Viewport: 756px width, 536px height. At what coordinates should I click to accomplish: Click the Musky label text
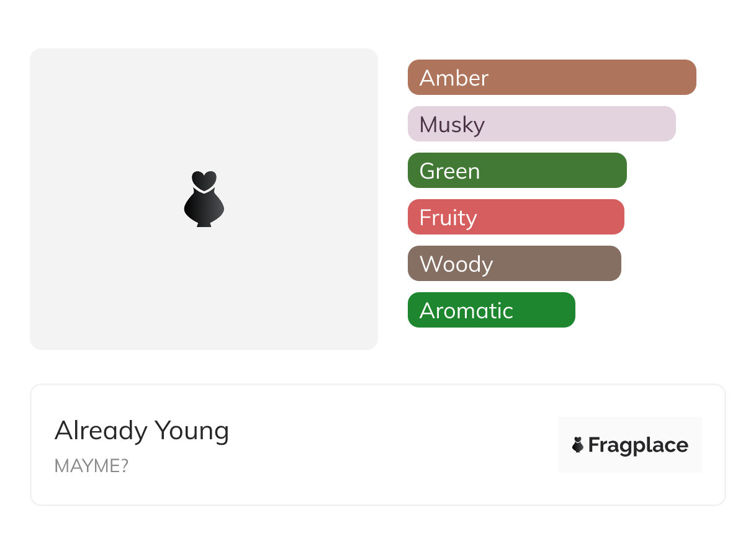pyautogui.click(x=452, y=124)
